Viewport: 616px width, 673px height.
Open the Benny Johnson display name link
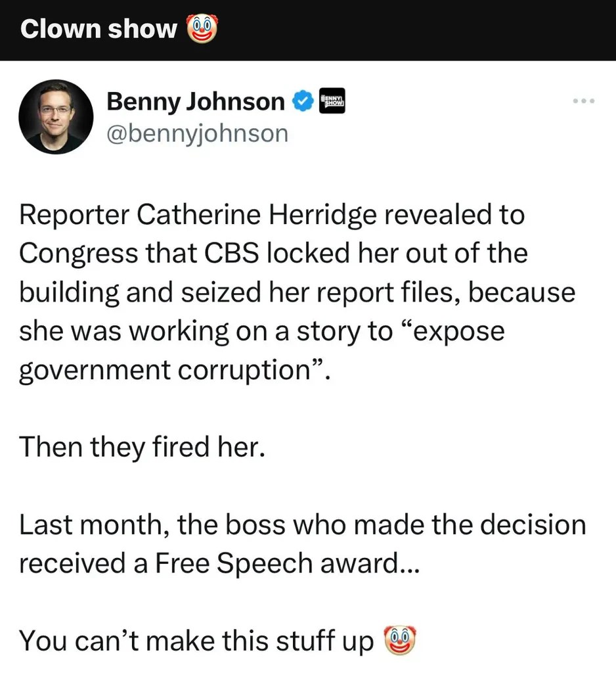pyautogui.click(x=195, y=102)
